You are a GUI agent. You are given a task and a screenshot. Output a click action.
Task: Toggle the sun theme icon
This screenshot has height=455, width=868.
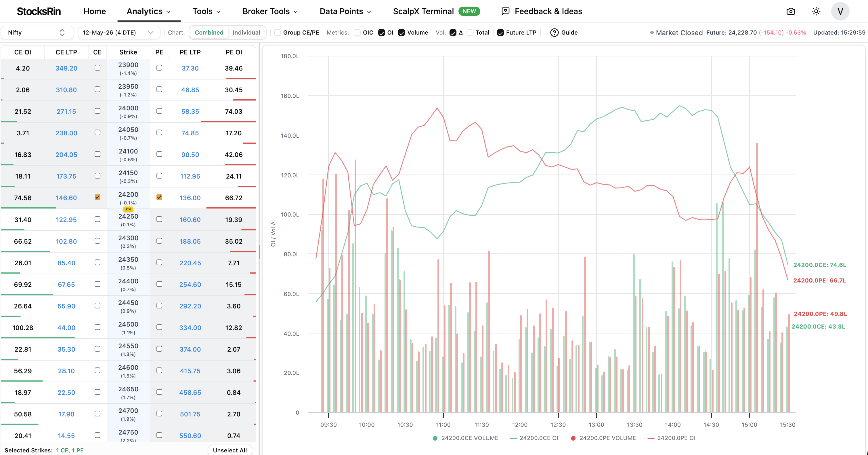point(816,12)
